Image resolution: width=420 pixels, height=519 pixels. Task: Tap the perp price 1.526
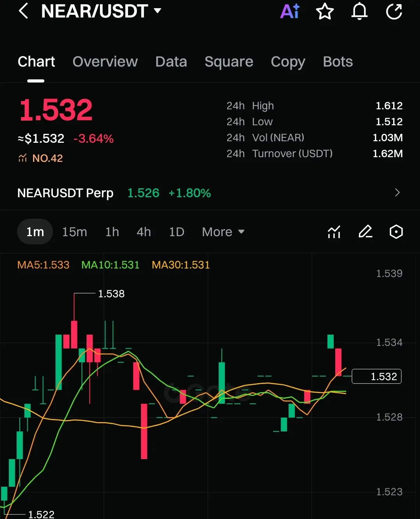pyautogui.click(x=143, y=193)
